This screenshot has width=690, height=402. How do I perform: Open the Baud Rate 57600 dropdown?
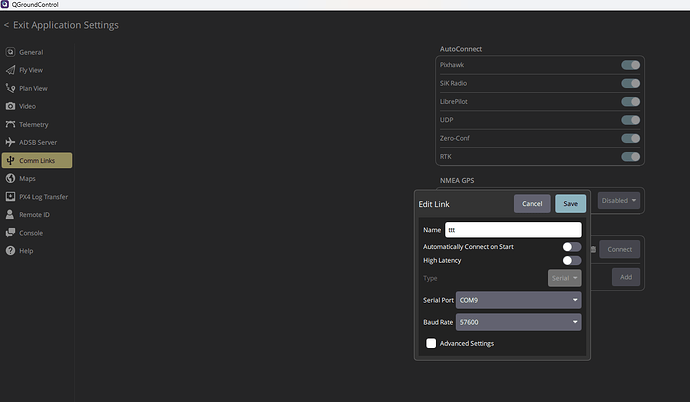tap(518, 322)
